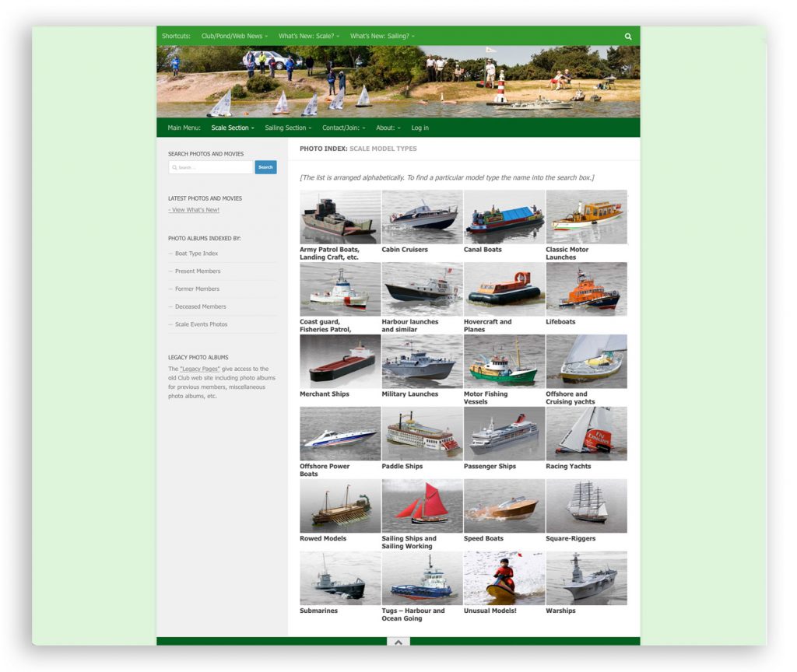Open the "Hovercraft and Planes" thumbnail

504,289
